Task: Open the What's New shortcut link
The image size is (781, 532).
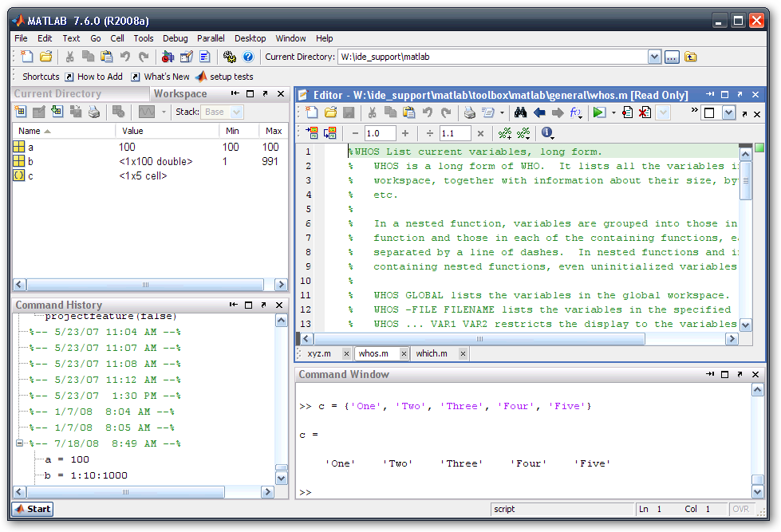Action: (167, 77)
